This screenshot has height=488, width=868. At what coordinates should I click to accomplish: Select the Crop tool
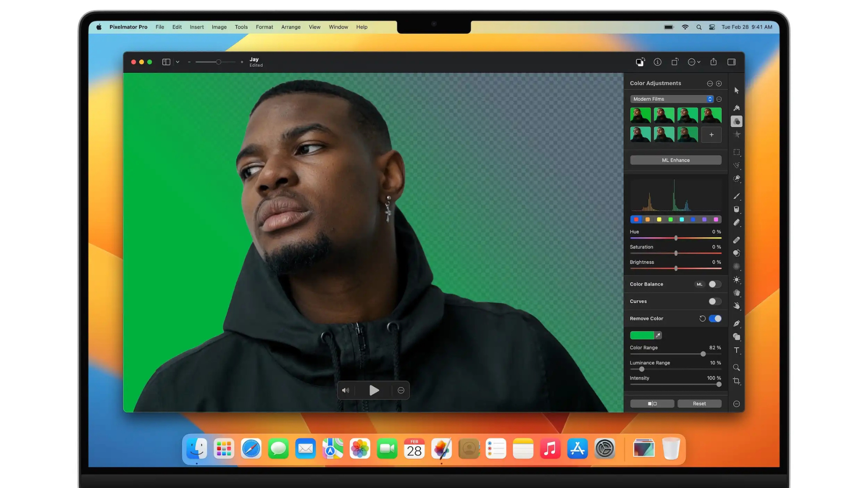pyautogui.click(x=736, y=381)
